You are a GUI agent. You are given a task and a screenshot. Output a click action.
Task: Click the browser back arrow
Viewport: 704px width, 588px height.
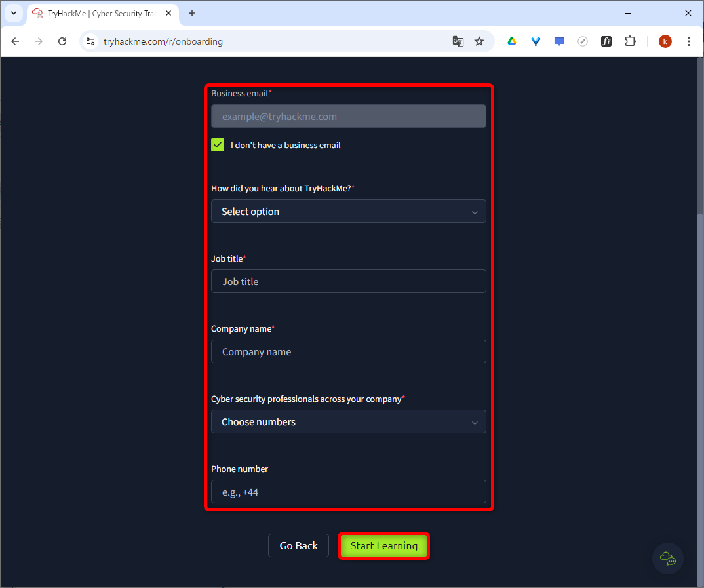coord(15,41)
